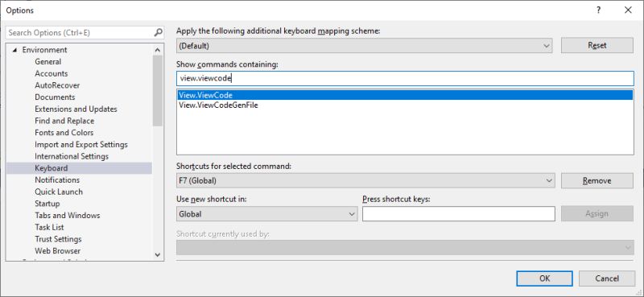Select Documents in options tree
Image resolution: width=644 pixels, height=297 pixels.
coord(55,97)
